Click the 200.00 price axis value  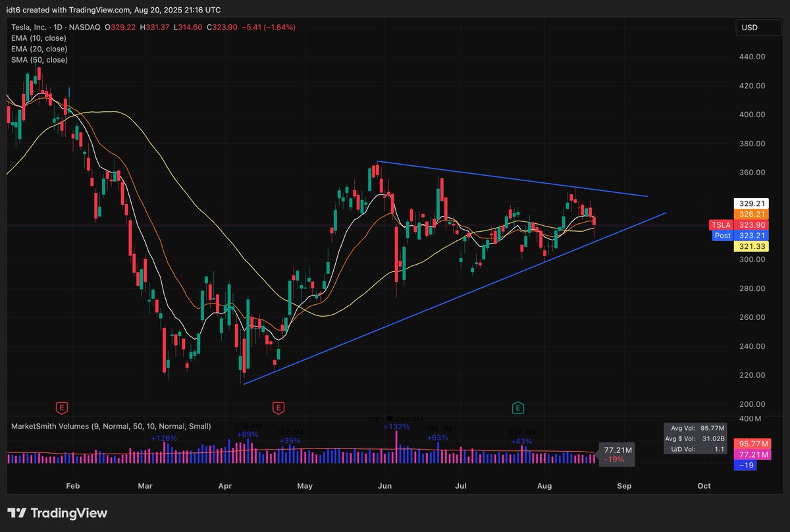(x=751, y=404)
